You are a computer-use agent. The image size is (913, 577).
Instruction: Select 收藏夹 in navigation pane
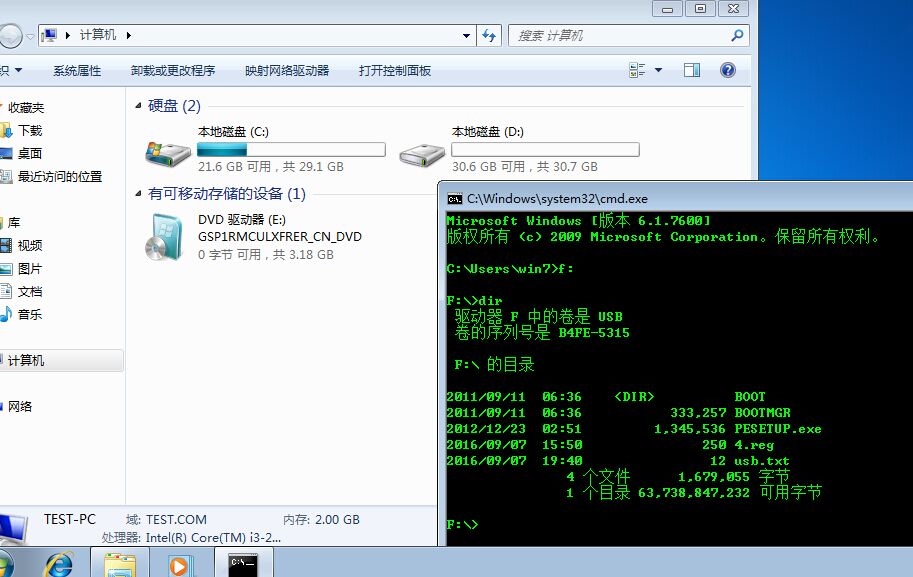pyautogui.click(x=26, y=108)
